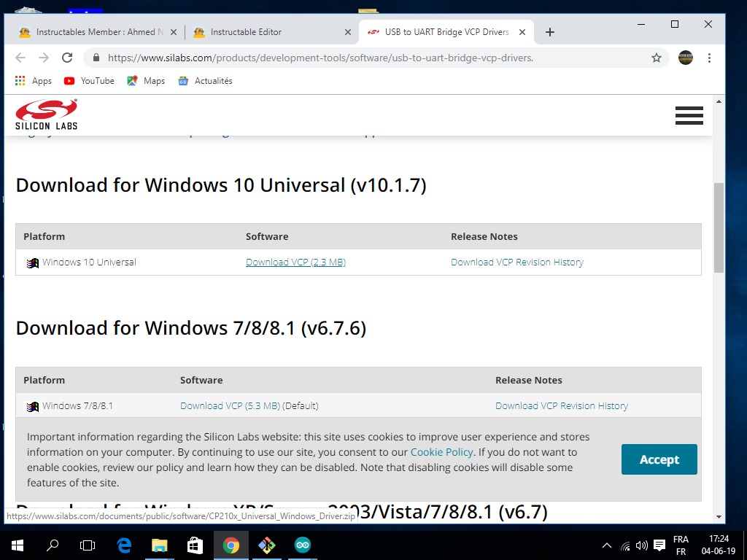Viewport: 747px width, 560px height.
Task: Open Task View on the taskbar
Action: click(88, 545)
